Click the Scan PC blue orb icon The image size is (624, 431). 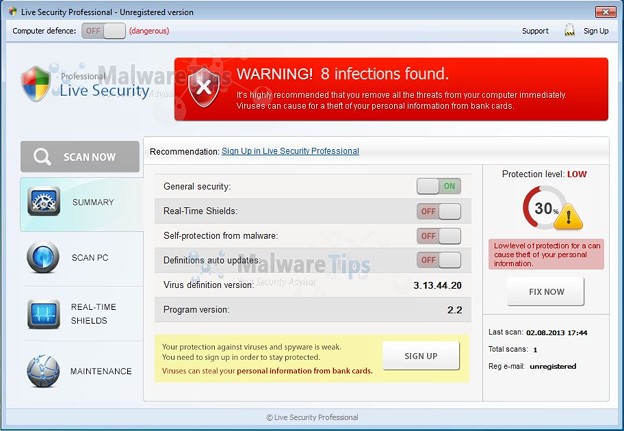pyautogui.click(x=43, y=257)
